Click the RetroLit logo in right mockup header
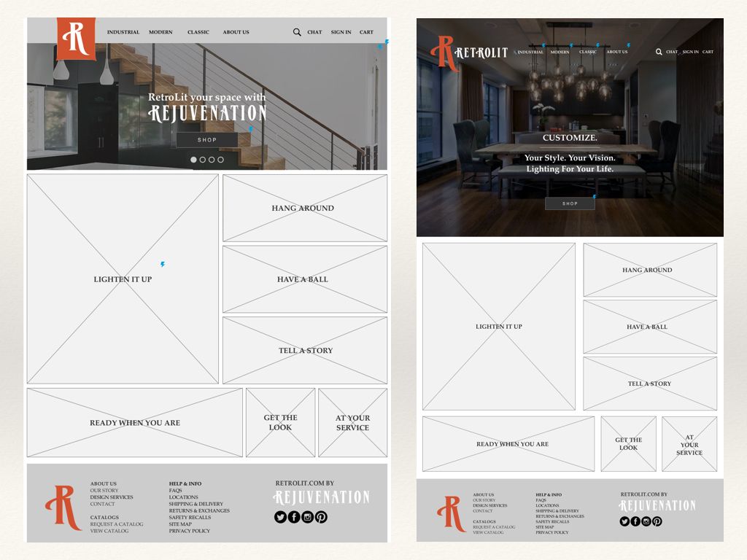The width and height of the screenshot is (747, 560). (469, 52)
